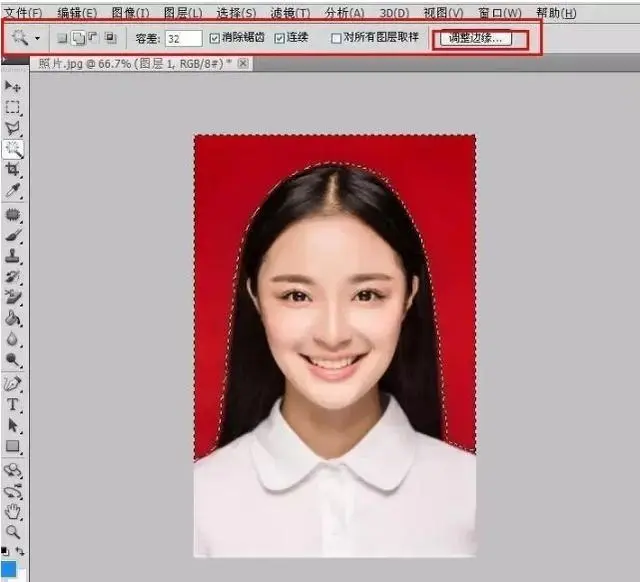Select the Horizontal Type tool
Image resolution: width=640 pixels, height=582 pixels.
point(14,405)
